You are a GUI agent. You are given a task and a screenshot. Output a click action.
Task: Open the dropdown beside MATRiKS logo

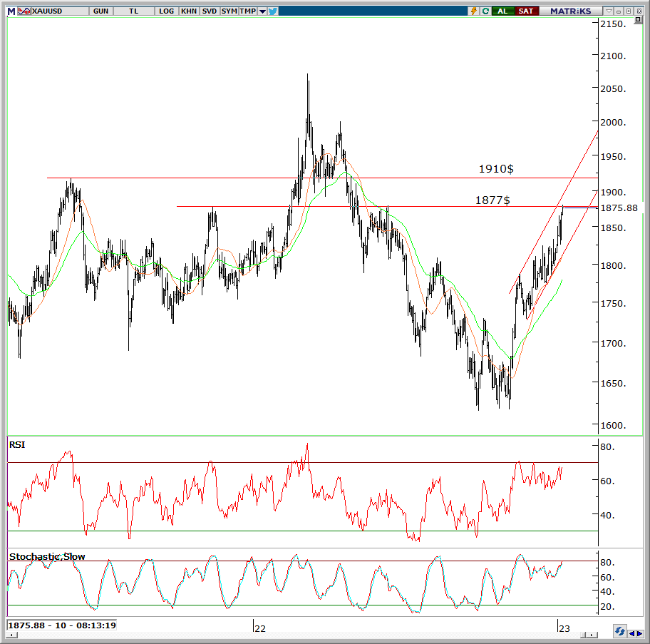(x=609, y=11)
